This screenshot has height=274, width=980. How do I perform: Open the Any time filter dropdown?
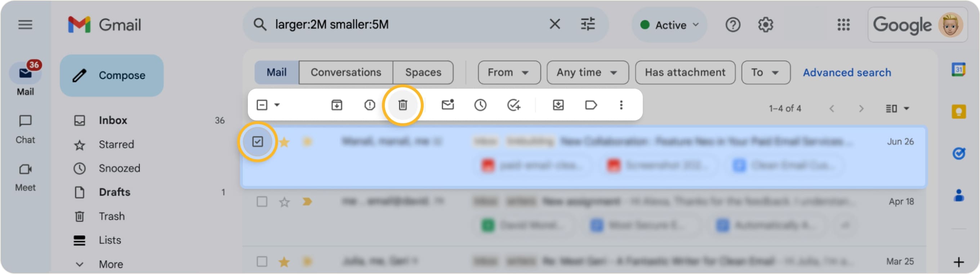(x=587, y=72)
